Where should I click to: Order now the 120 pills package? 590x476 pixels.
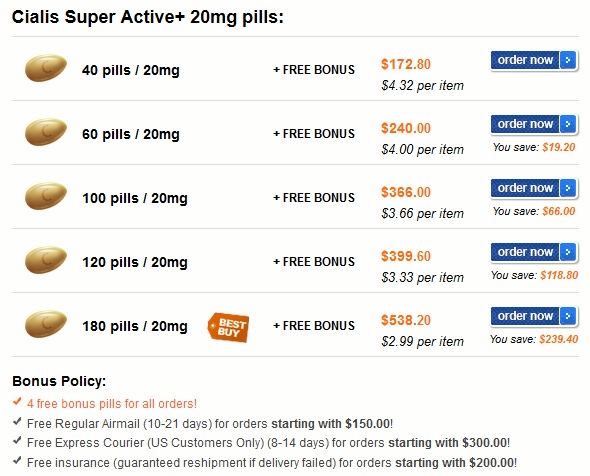(x=534, y=252)
